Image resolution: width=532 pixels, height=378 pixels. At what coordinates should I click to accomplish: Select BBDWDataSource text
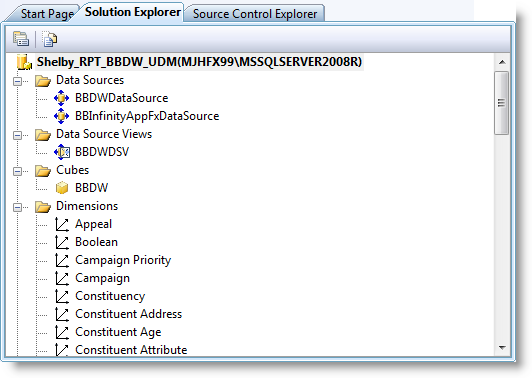[x=121, y=98]
